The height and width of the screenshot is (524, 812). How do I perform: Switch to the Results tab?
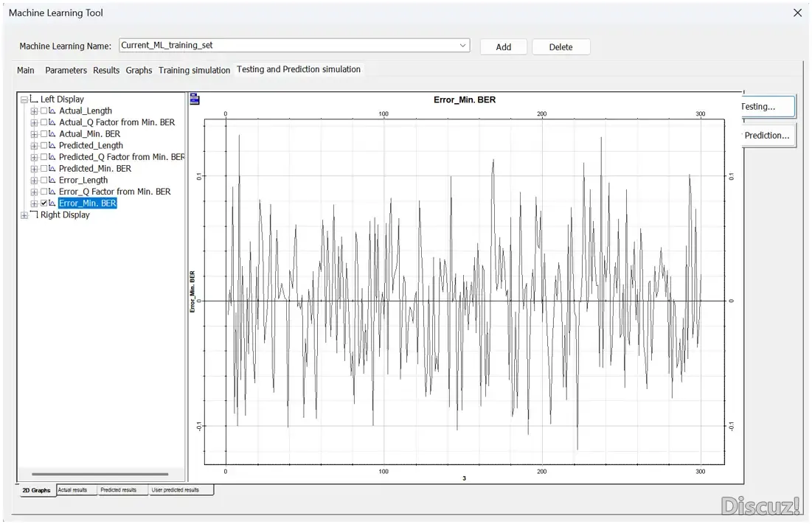(106, 70)
